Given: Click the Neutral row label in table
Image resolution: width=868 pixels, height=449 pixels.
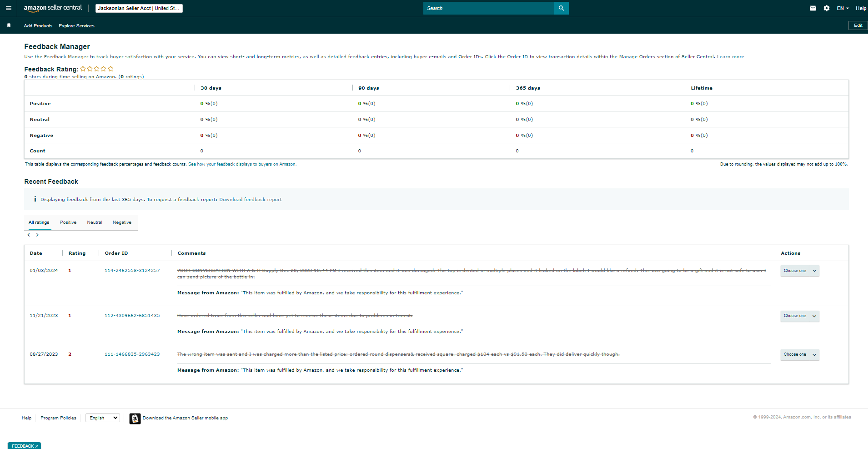Looking at the screenshot, I should pyautogui.click(x=40, y=120).
